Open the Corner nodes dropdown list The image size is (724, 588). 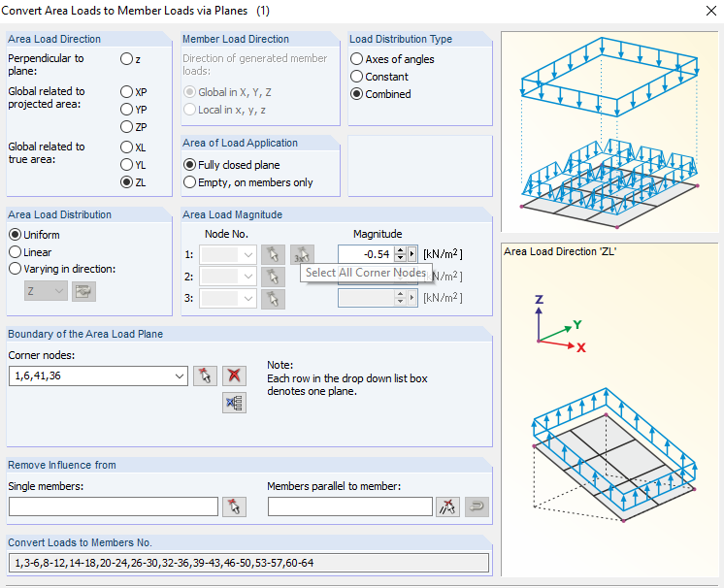pyautogui.click(x=178, y=376)
